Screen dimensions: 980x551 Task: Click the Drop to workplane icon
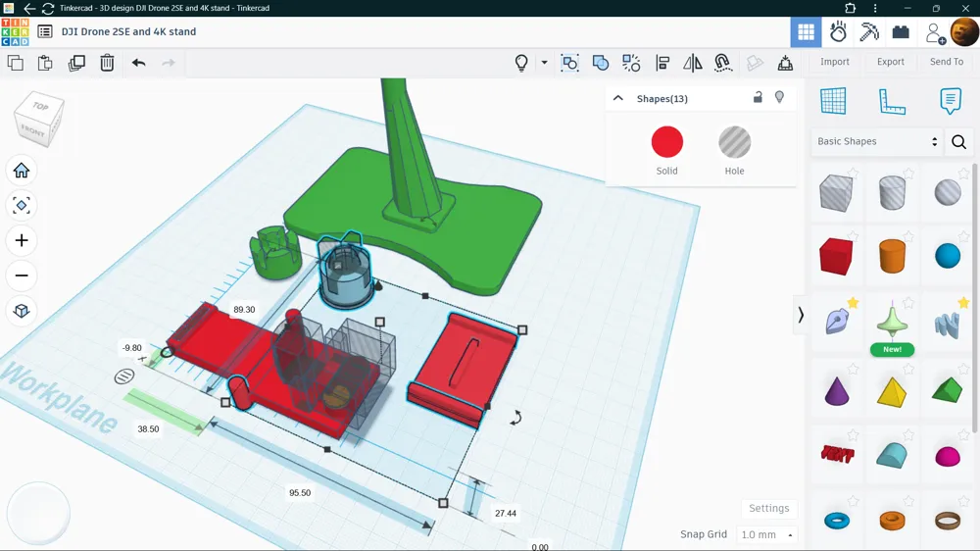pyautogui.click(x=785, y=63)
